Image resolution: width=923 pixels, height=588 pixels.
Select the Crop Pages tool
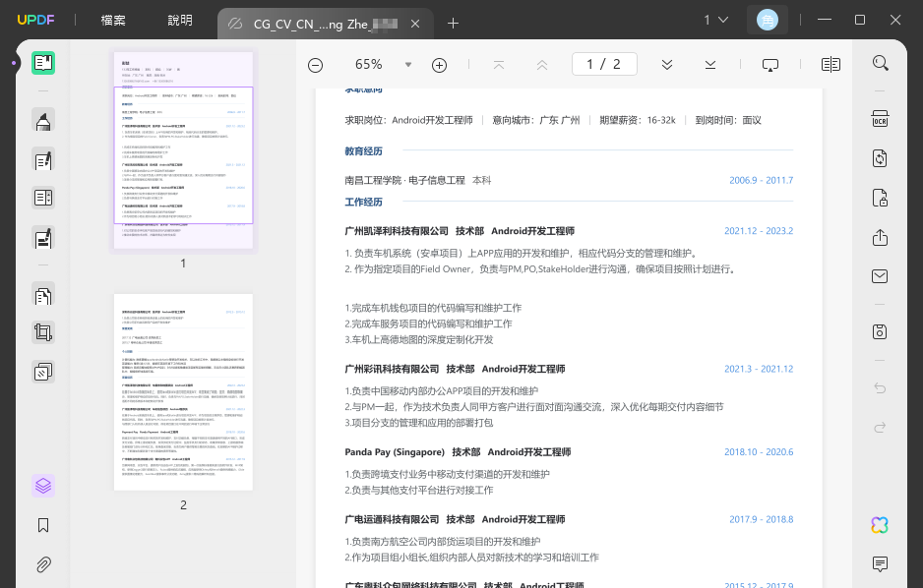[43, 332]
